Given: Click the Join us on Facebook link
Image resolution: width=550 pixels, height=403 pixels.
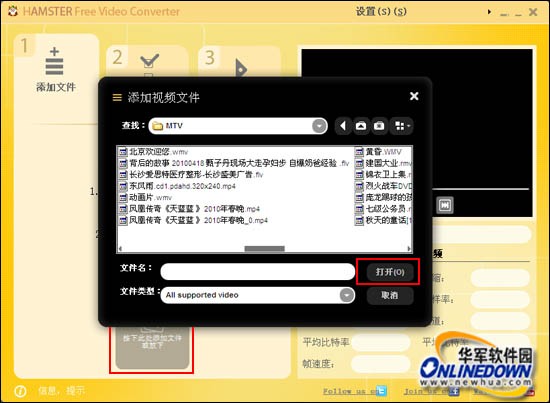Looking at the screenshot, I should (431, 391).
